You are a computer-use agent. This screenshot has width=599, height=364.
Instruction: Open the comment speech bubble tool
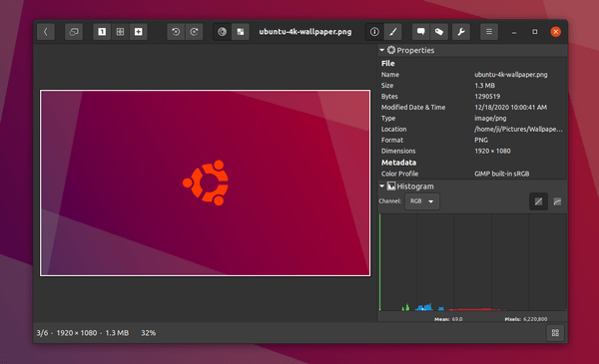click(x=421, y=32)
